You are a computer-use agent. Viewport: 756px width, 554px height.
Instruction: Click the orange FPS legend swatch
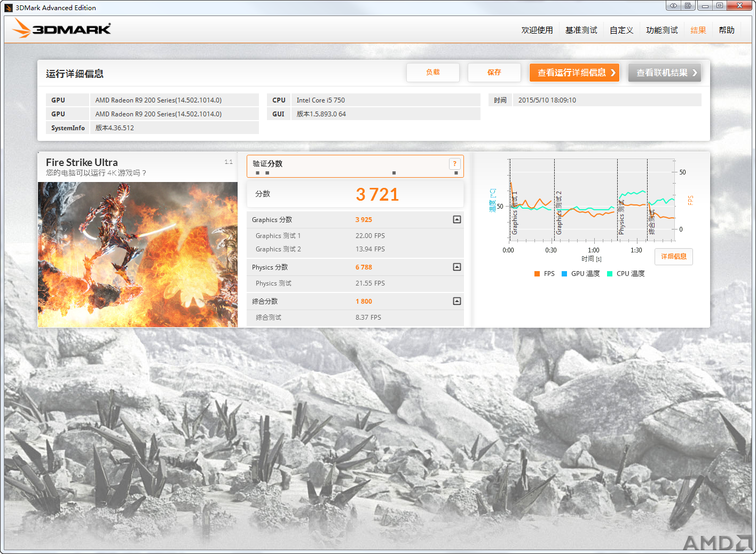[537, 274]
